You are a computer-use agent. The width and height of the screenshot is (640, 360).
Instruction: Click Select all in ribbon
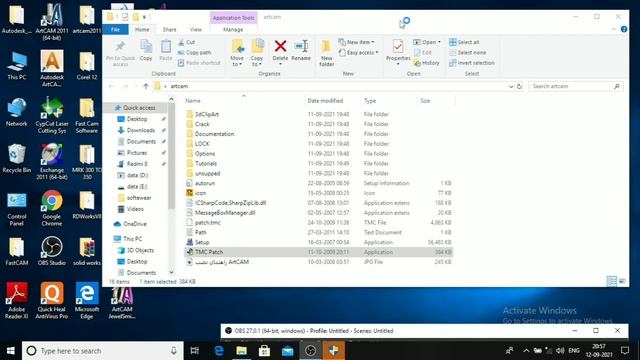[x=464, y=42]
